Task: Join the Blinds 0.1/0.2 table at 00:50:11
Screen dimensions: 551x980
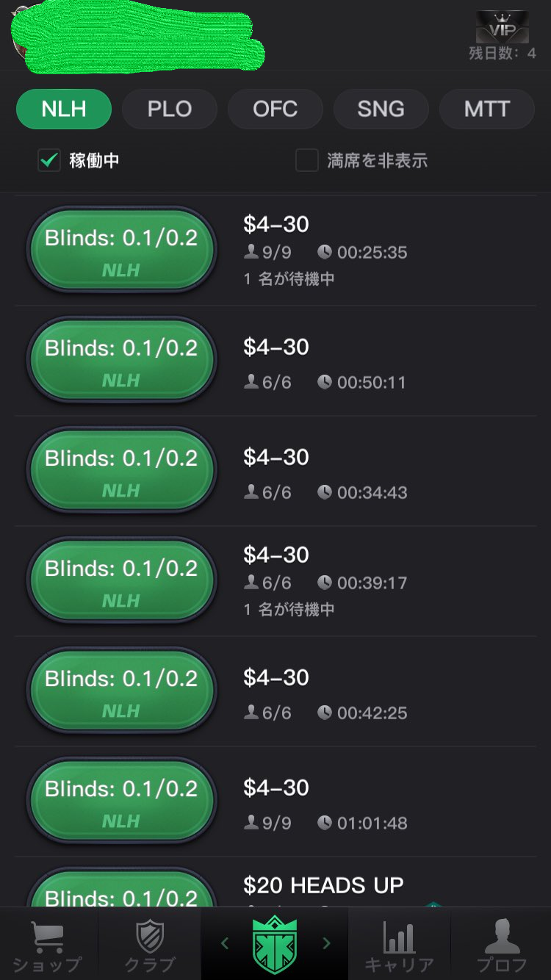Action: click(x=121, y=361)
